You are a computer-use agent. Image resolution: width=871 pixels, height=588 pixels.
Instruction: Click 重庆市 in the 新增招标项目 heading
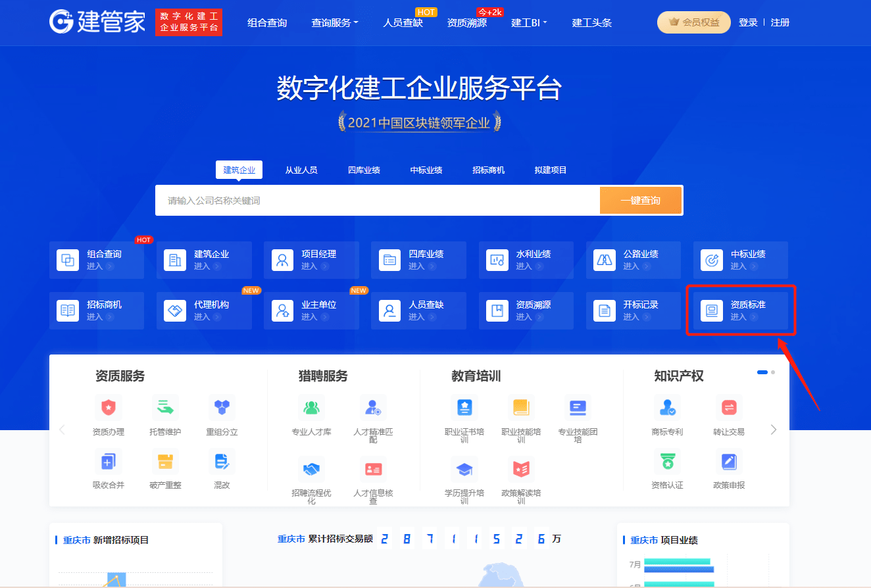(x=77, y=540)
